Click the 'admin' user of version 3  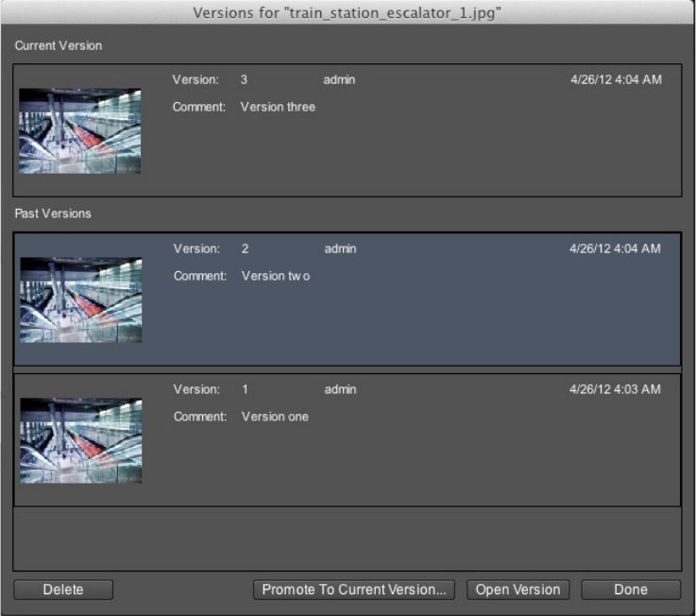coord(339,80)
